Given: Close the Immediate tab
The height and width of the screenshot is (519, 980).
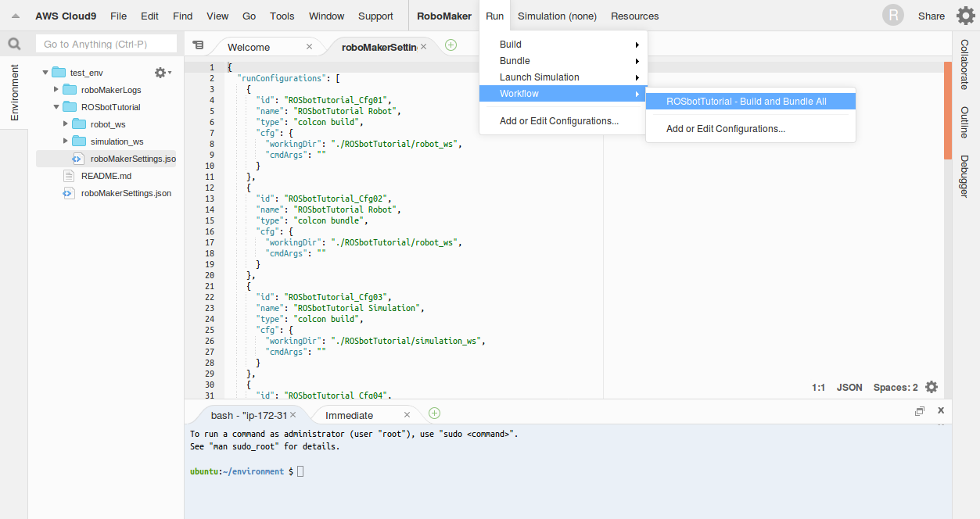Looking at the screenshot, I should pyautogui.click(x=407, y=415).
